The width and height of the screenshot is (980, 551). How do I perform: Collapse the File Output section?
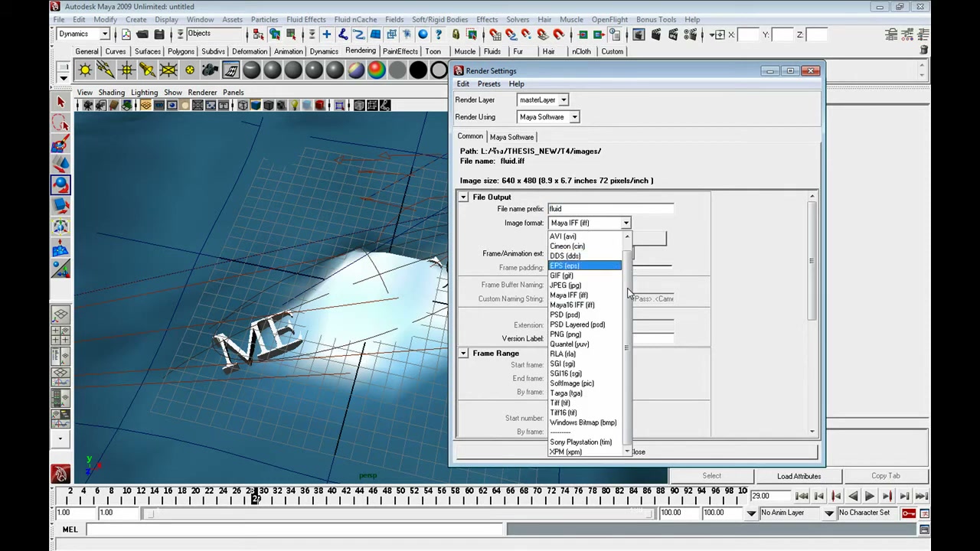(463, 197)
